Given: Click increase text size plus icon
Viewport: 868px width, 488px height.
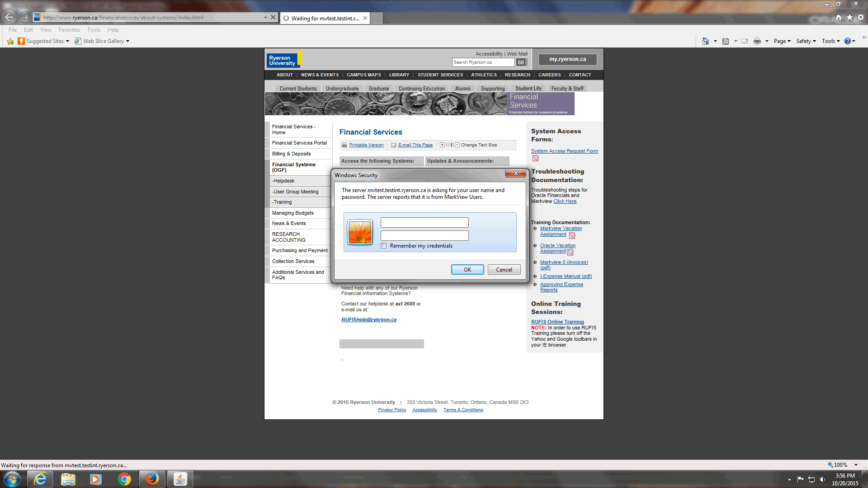Looking at the screenshot, I should pyautogui.click(x=442, y=145).
